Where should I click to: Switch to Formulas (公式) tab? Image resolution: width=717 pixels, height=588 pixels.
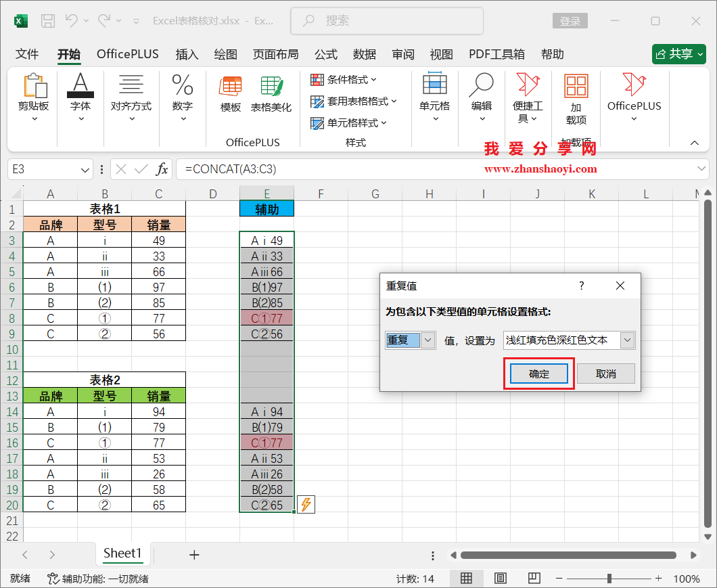click(326, 54)
